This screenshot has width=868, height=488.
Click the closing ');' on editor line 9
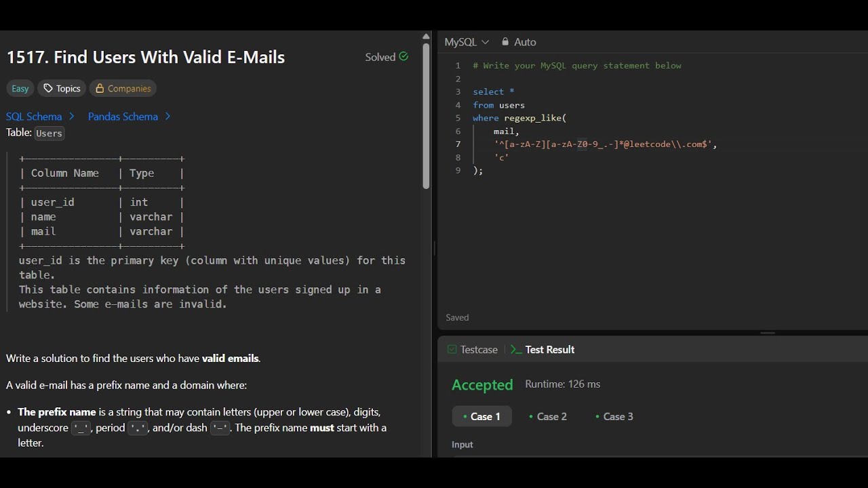point(478,171)
